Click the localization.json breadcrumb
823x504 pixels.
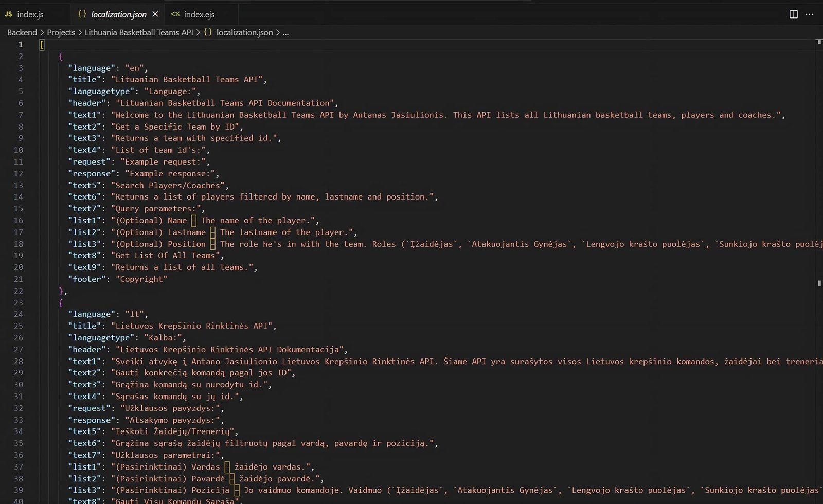244,32
